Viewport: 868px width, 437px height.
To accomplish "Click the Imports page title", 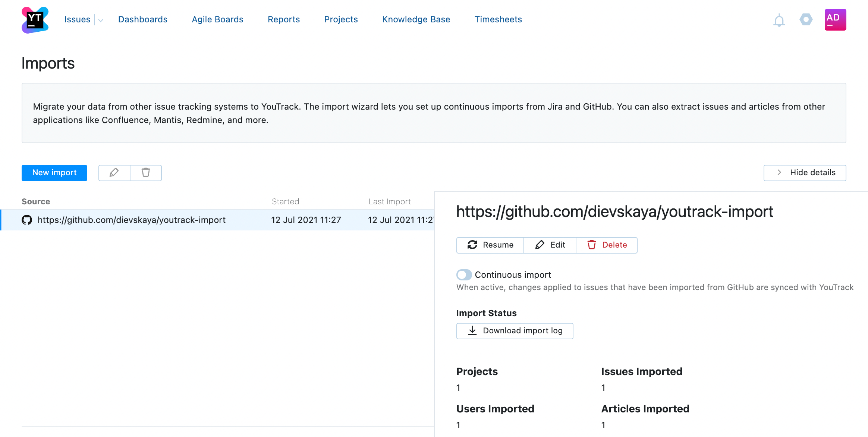I will pos(48,63).
